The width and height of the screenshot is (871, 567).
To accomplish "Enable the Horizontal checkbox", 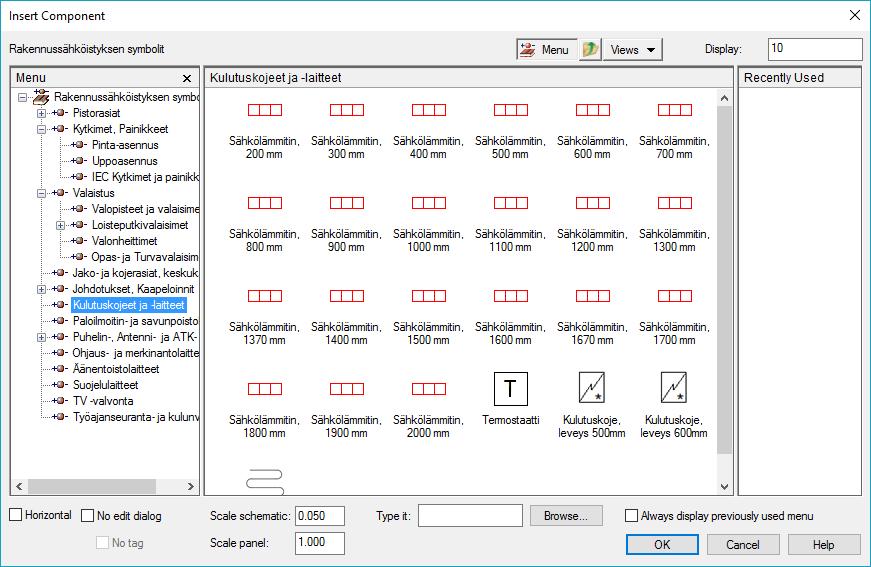I will pos(16,515).
